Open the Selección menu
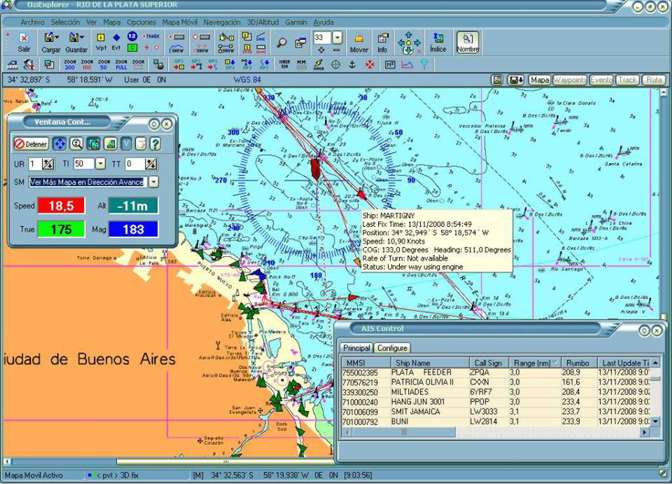Viewport: 672px width, 484px height. (x=65, y=22)
